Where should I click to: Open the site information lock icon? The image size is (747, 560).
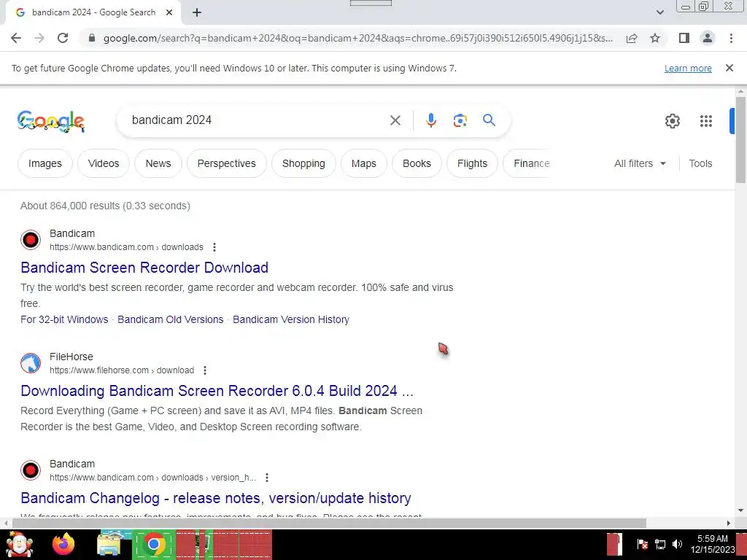[92, 38]
